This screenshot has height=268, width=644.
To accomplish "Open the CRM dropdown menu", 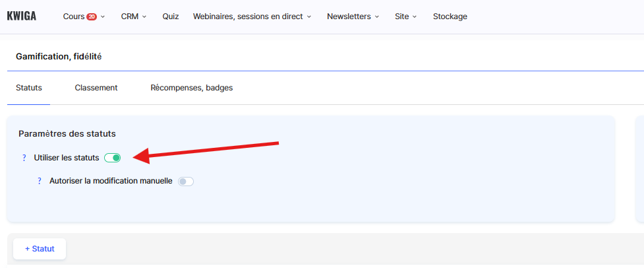I will (x=134, y=17).
